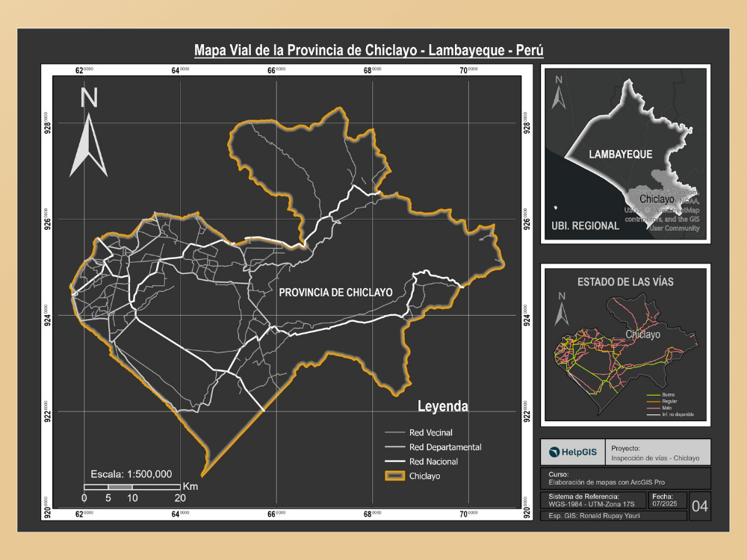Click the 'Leyenda' heading
This screenshot has height=560, width=747.
(x=442, y=406)
